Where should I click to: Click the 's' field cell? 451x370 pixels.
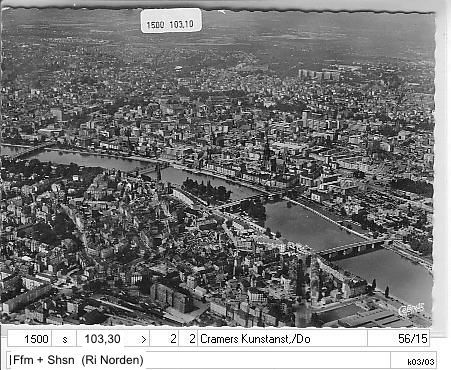(x=64, y=339)
